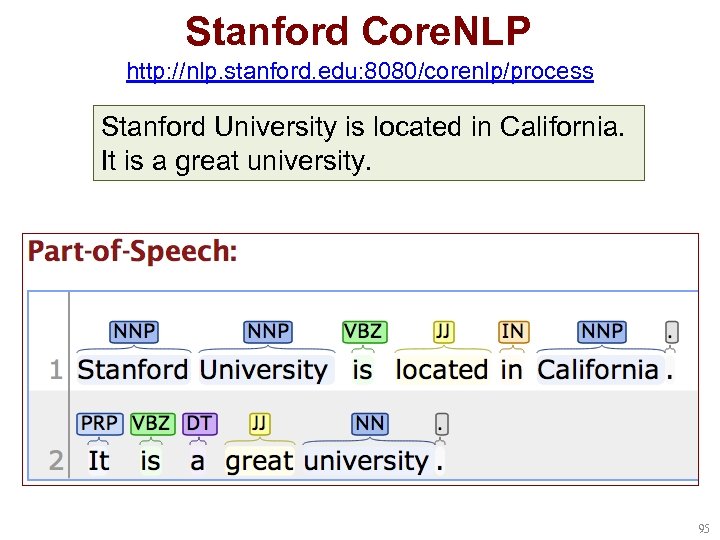Select the orange IN tag

coord(512,332)
